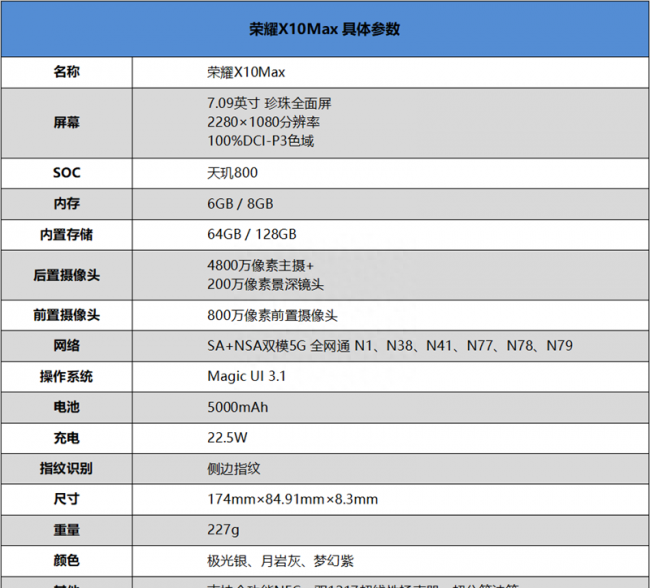Click "100%DCI-P3色域" text

coord(261,141)
